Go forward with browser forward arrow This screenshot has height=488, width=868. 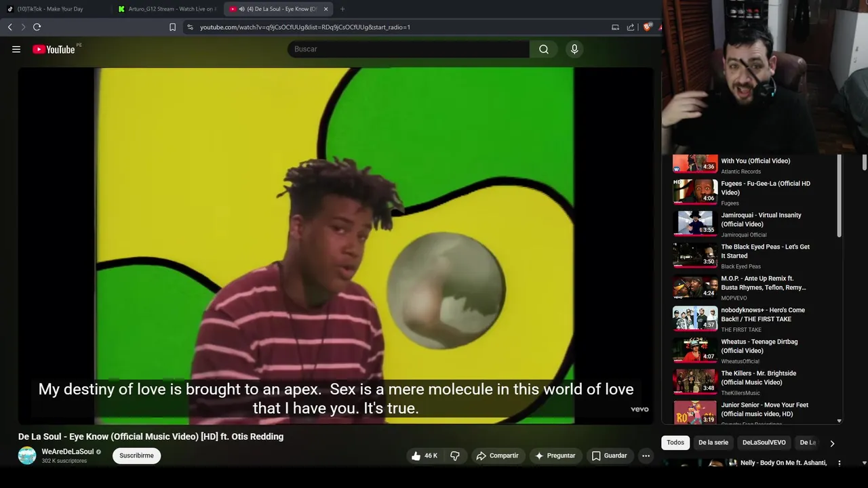pos(23,27)
